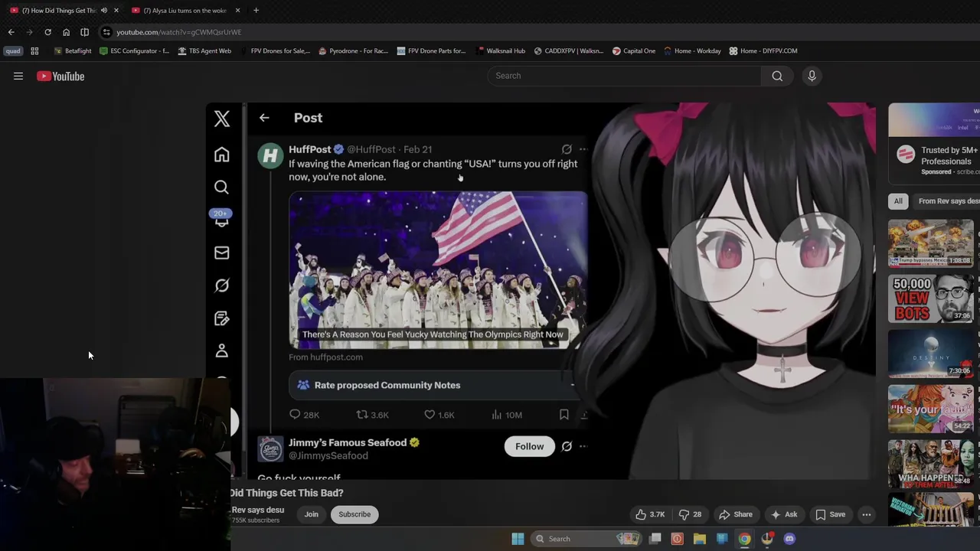Open Home - DIYFPV.COM bookmark
Viewport: 980px width, 551px height.
point(763,51)
